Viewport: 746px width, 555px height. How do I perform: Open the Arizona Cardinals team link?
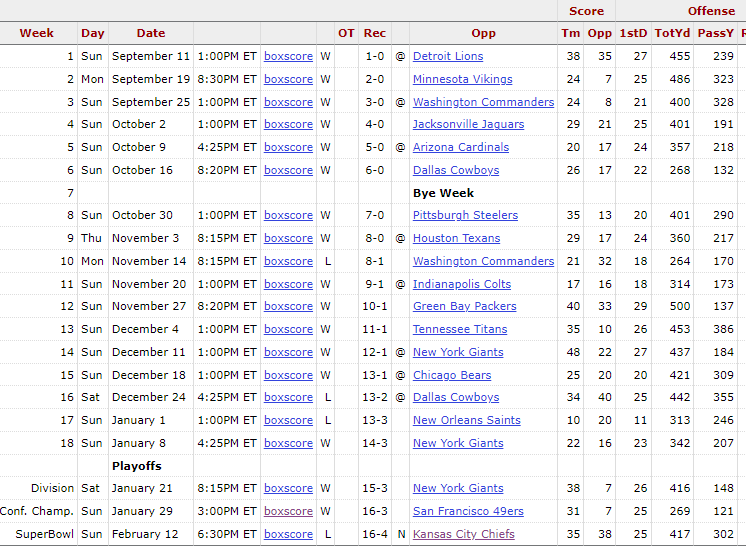coord(461,147)
